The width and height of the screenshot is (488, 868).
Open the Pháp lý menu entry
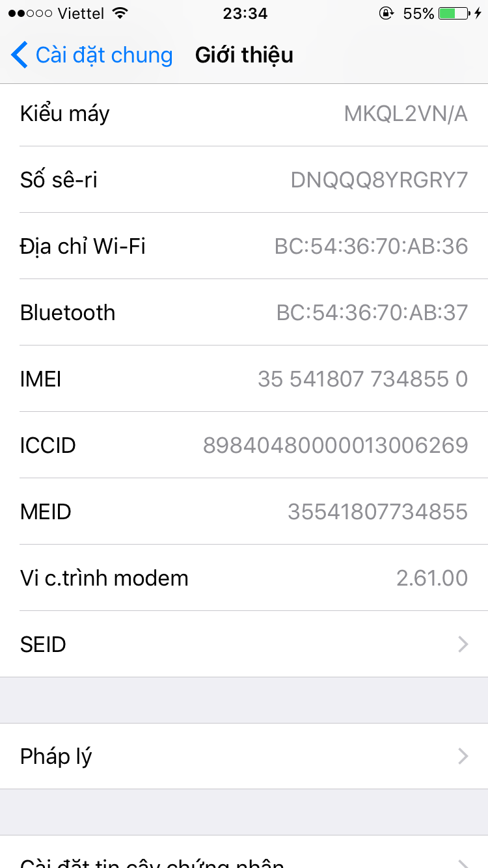pyautogui.click(x=57, y=756)
